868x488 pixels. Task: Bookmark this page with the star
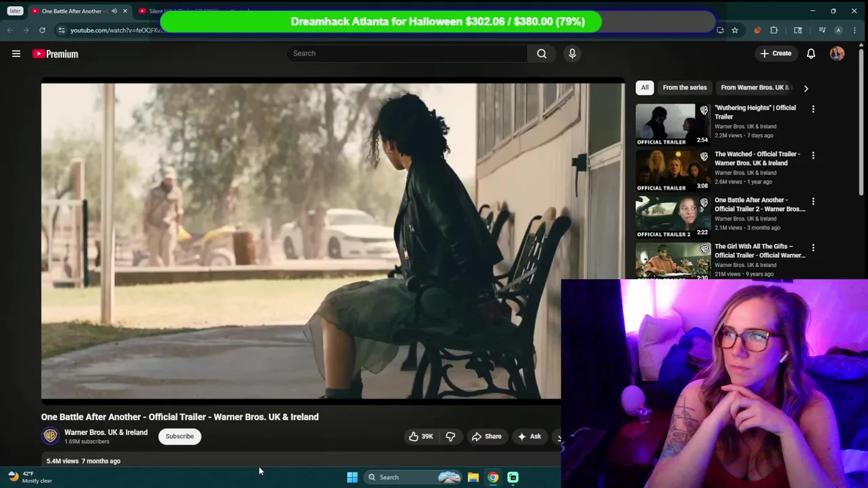(734, 30)
